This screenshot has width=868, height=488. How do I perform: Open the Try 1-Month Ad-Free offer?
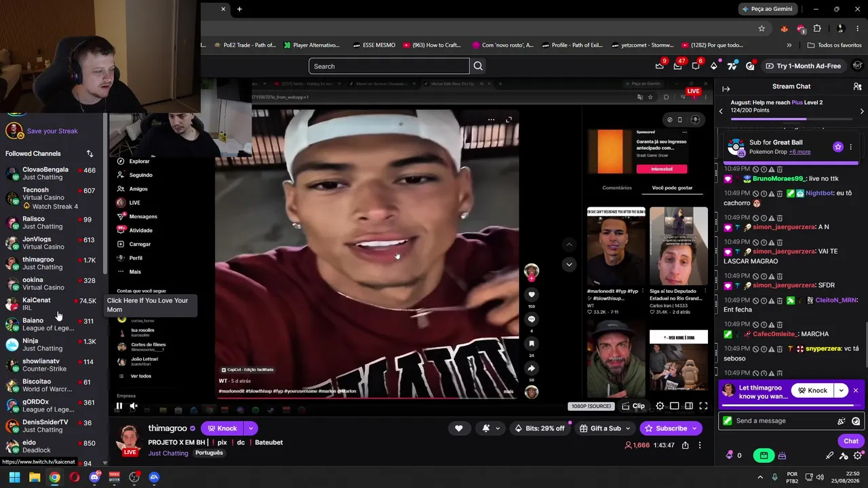coord(804,66)
